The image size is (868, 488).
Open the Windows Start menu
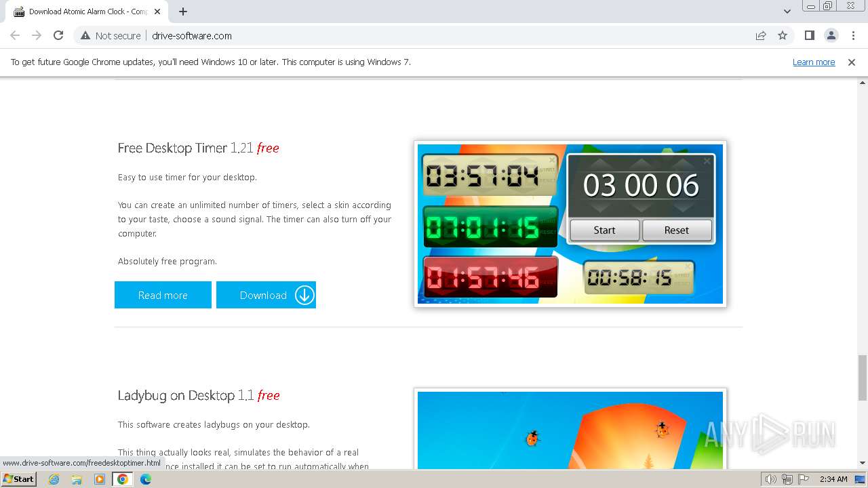19,479
